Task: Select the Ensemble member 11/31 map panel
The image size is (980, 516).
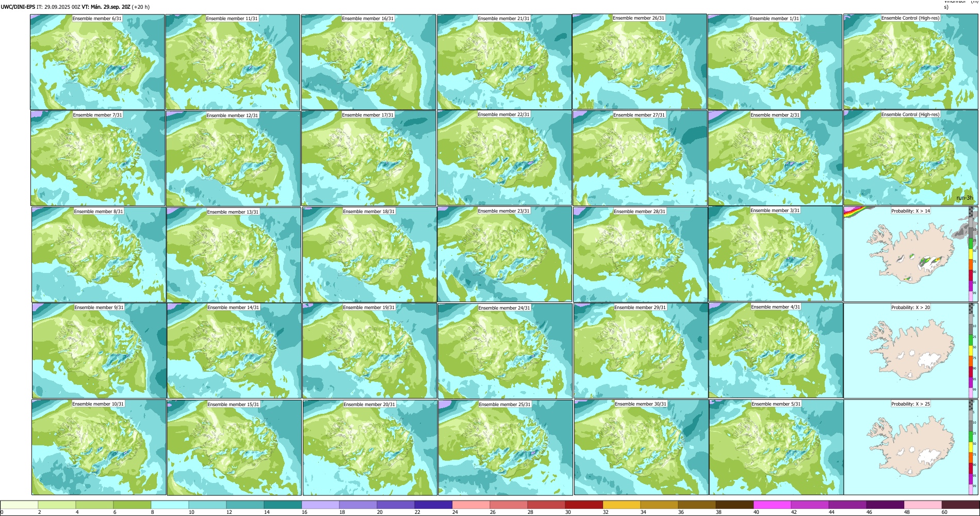Action: click(x=233, y=62)
